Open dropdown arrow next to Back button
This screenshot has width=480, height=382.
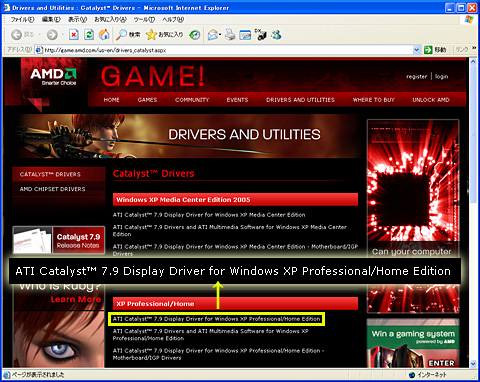(x=39, y=34)
